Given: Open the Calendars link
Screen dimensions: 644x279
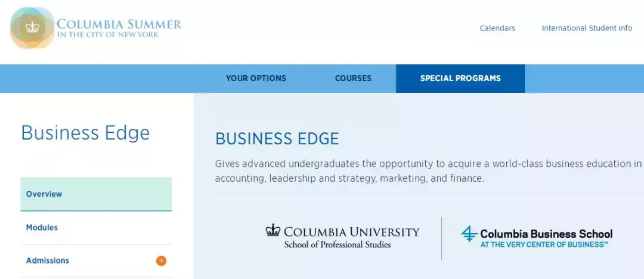Looking at the screenshot, I should [497, 28].
